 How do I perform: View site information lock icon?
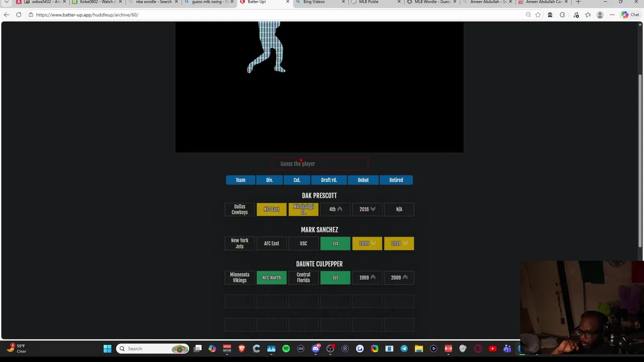coord(31,15)
